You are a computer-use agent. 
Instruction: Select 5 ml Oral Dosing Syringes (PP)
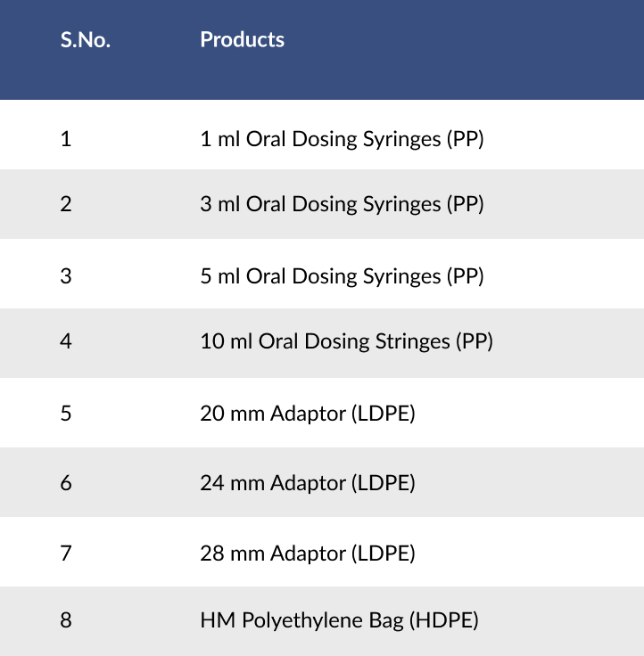coord(342,276)
